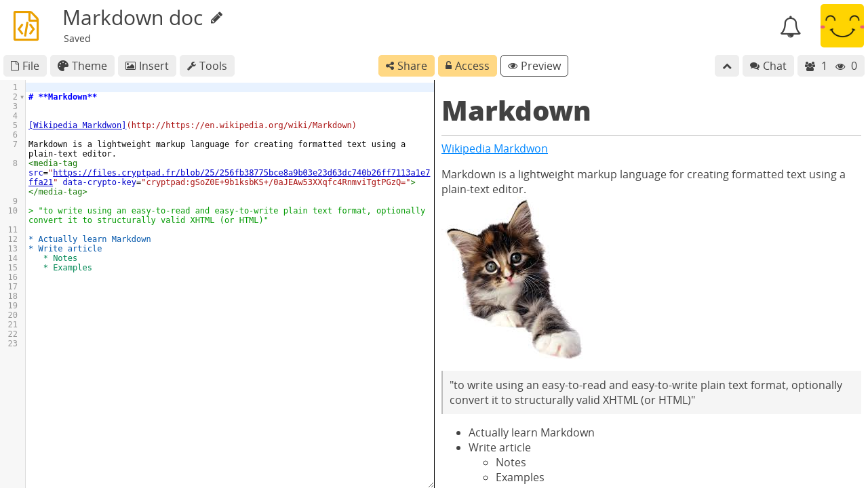Viewport: 868px width, 488px height.
Task: Click the CryptPad logo icon
Action: (25, 26)
